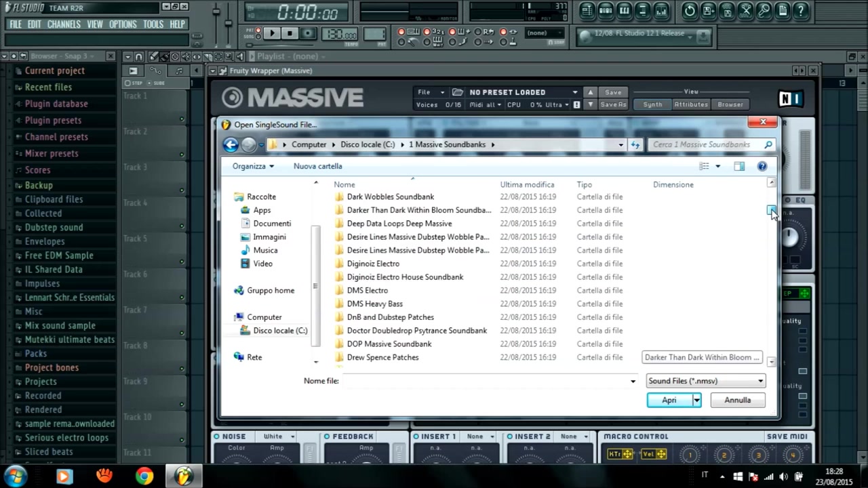The width and height of the screenshot is (868, 488).
Task: Switch to Massive Attributes view tab
Action: point(691,104)
